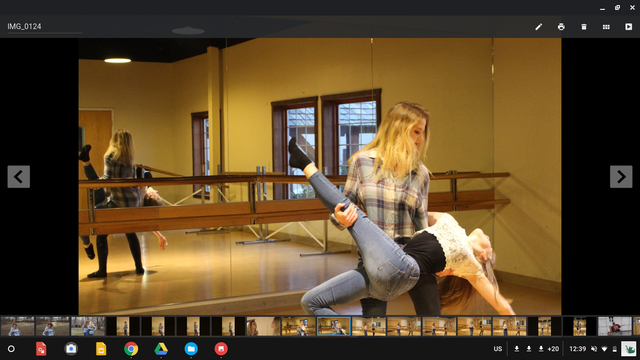This screenshot has width=640, height=360.
Task: Open the close-up face filmstrip thumbnail
Action: (263, 327)
